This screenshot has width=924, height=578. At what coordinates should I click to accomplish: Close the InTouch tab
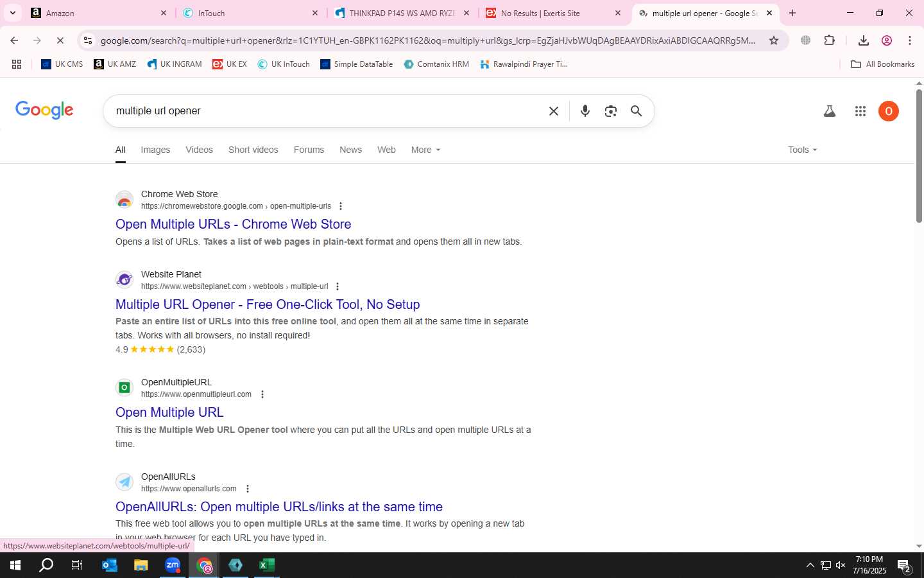tap(314, 13)
